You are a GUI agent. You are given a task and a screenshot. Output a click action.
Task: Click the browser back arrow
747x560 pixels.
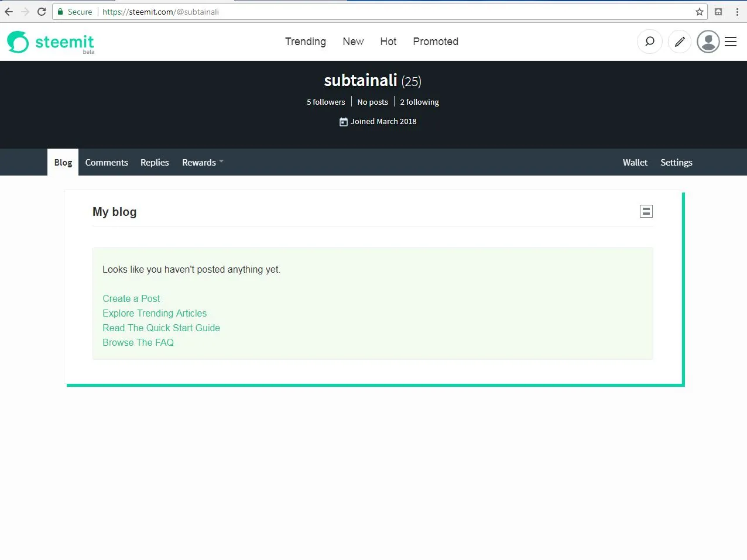tap(9, 12)
